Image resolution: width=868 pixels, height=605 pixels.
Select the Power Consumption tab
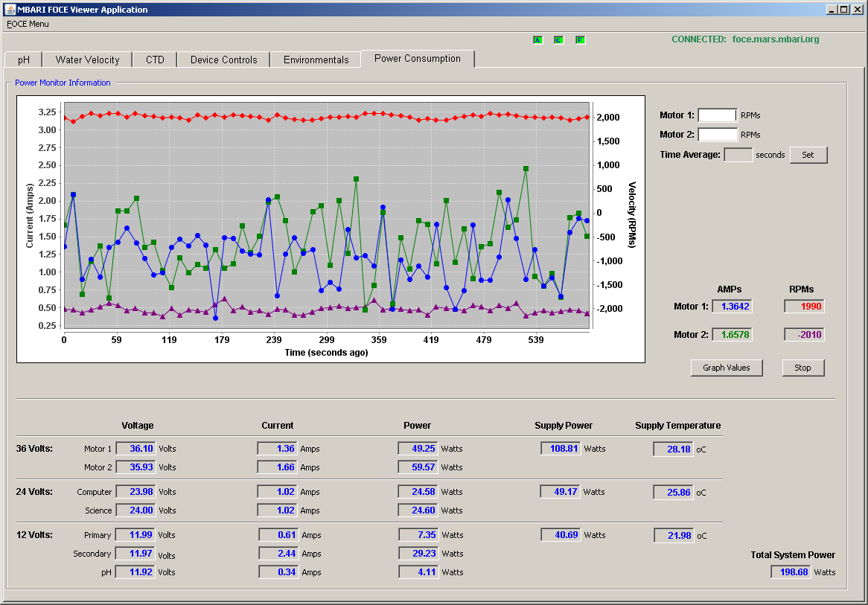pos(418,59)
